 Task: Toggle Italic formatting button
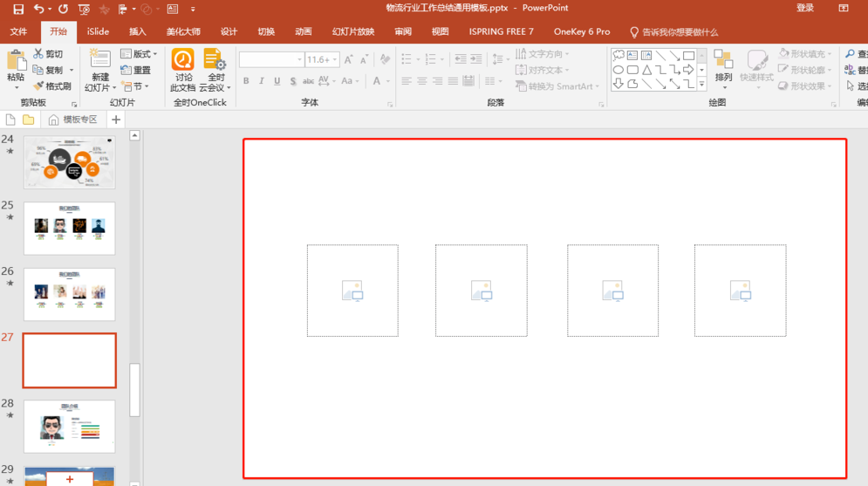[x=262, y=81]
